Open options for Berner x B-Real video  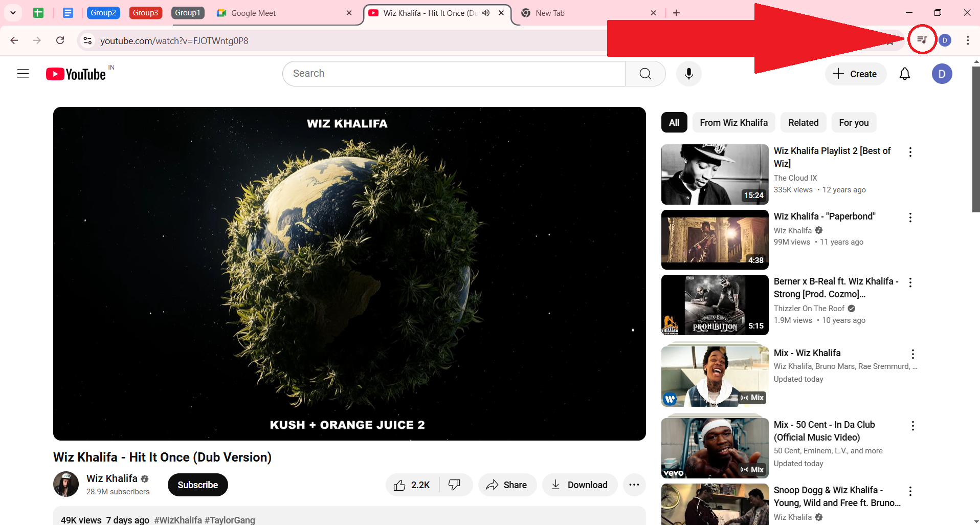pos(910,282)
